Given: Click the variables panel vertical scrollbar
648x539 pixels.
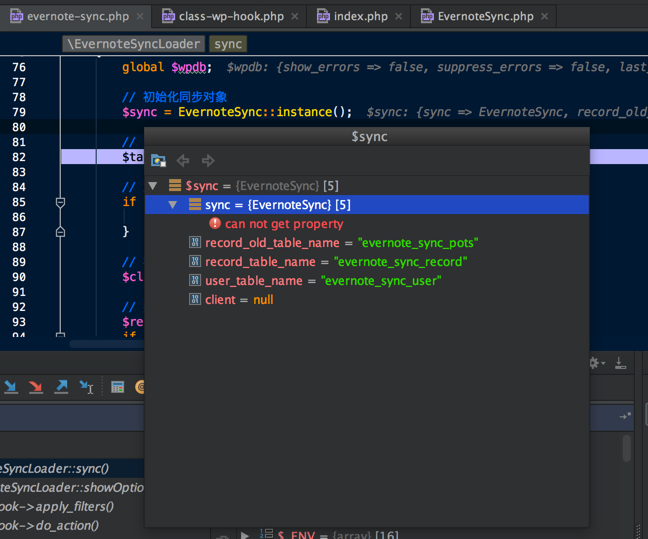Looking at the screenshot, I should pyautogui.click(x=627, y=447).
